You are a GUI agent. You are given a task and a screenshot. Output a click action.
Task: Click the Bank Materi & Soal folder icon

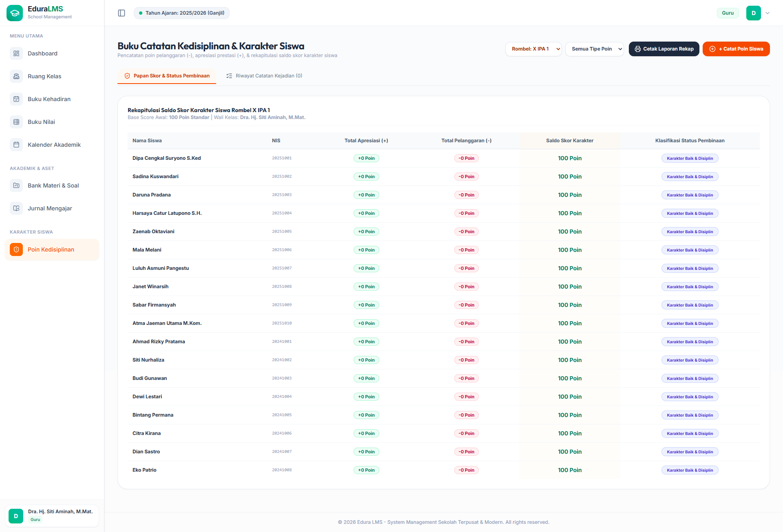(x=16, y=185)
